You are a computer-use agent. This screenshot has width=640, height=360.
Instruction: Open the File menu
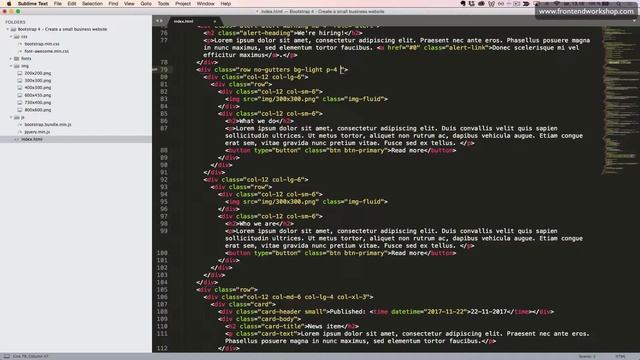58,4
